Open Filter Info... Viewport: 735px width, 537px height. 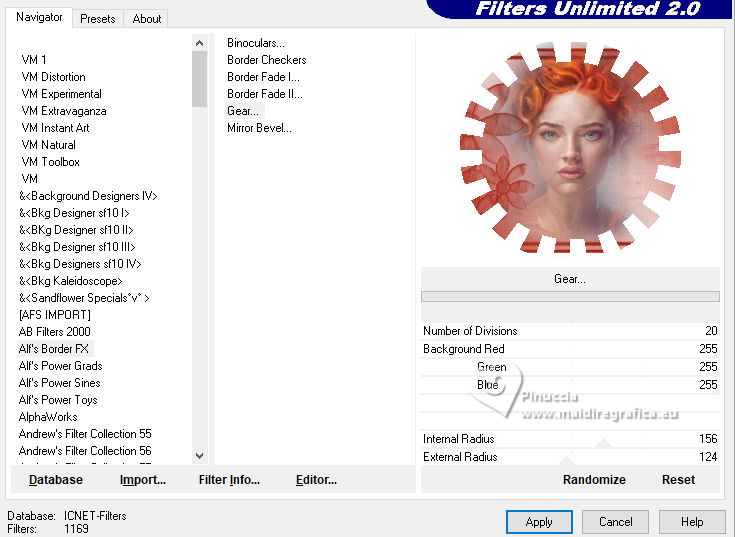coord(229,480)
